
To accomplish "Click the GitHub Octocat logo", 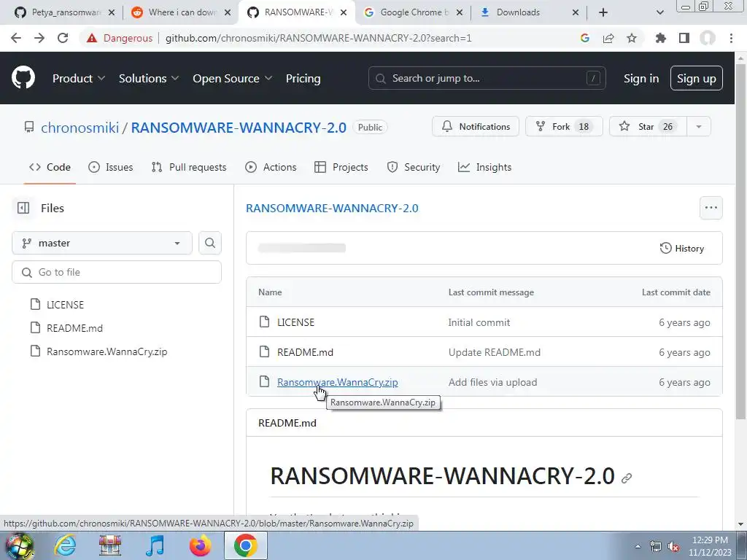I will [23, 78].
